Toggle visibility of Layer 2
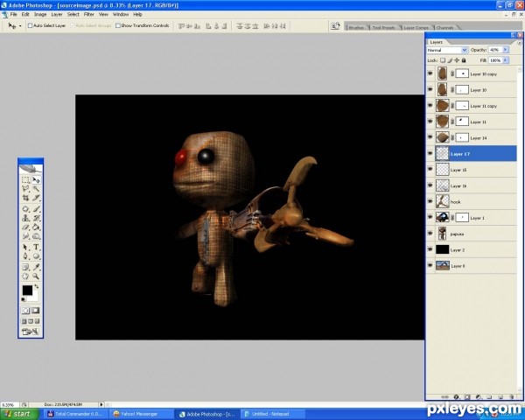Image resolution: width=525 pixels, height=420 pixels. pos(430,249)
